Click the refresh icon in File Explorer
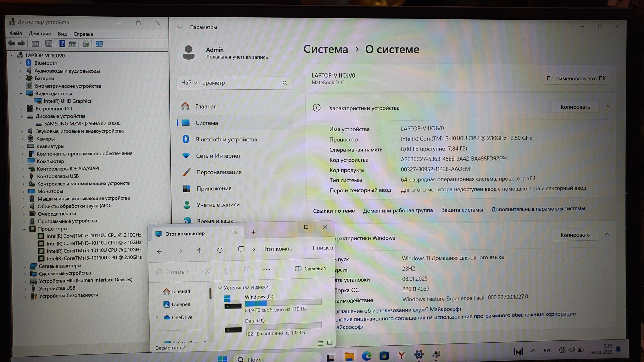 point(220,250)
